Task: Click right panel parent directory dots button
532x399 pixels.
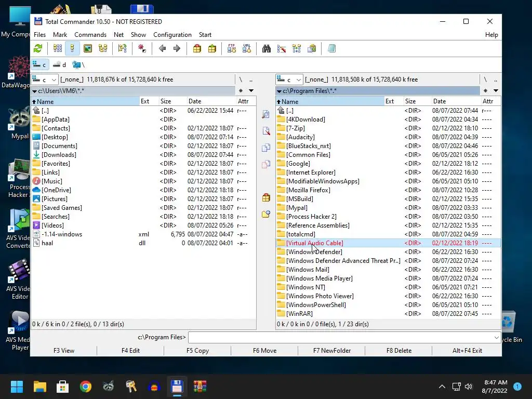Action: pos(496,79)
